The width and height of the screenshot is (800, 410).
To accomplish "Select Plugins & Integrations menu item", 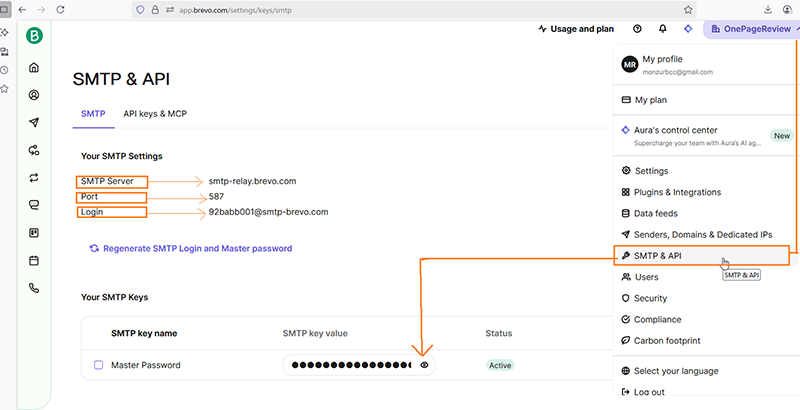I will tap(676, 192).
